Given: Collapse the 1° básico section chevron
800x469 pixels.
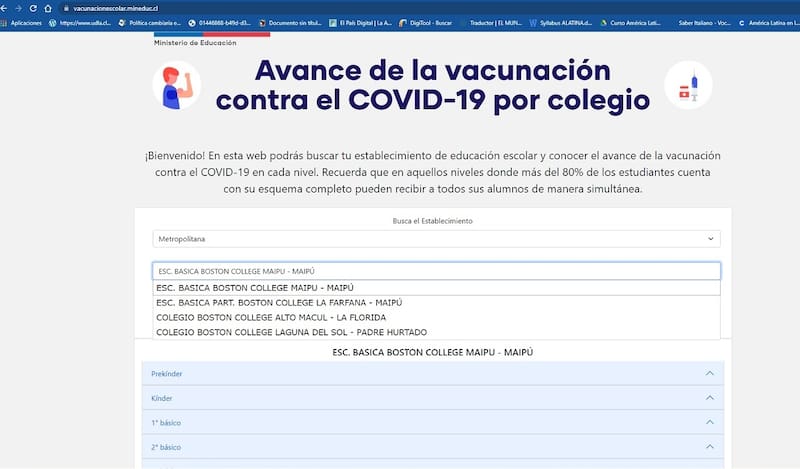Looking at the screenshot, I should click(710, 423).
